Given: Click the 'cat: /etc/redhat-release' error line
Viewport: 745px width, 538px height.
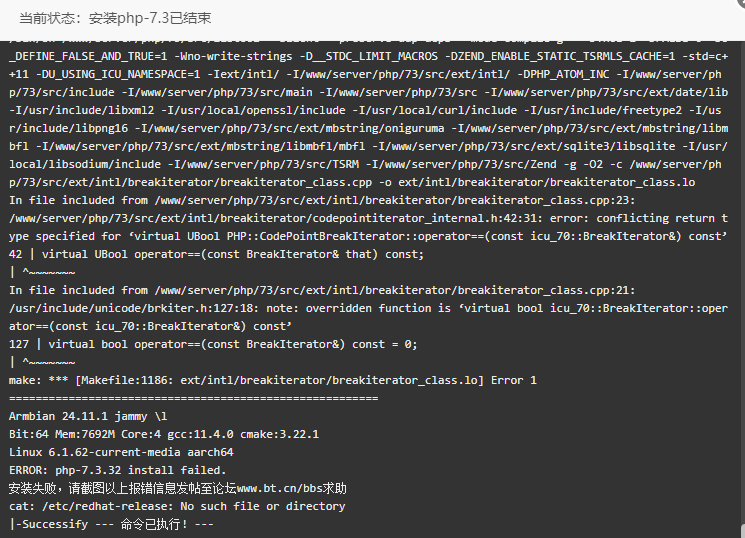Looking at the screenshot, I should (177, 507).
